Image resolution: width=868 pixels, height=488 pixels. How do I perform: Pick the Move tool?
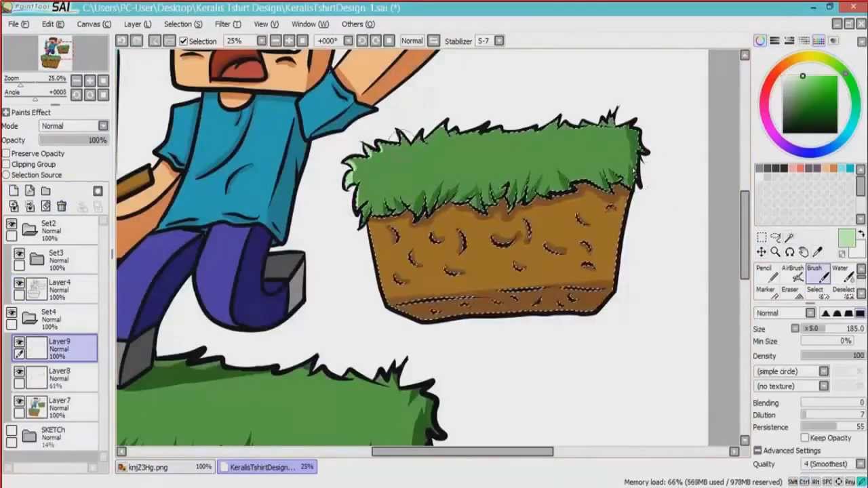coord(762,252)
